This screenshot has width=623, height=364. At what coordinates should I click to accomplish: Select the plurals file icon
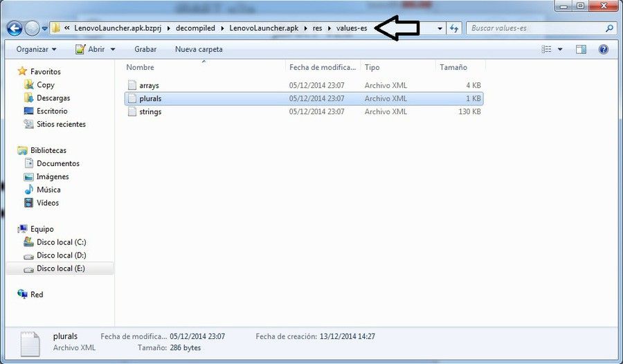pyautogui.click(x=132, y=98)
